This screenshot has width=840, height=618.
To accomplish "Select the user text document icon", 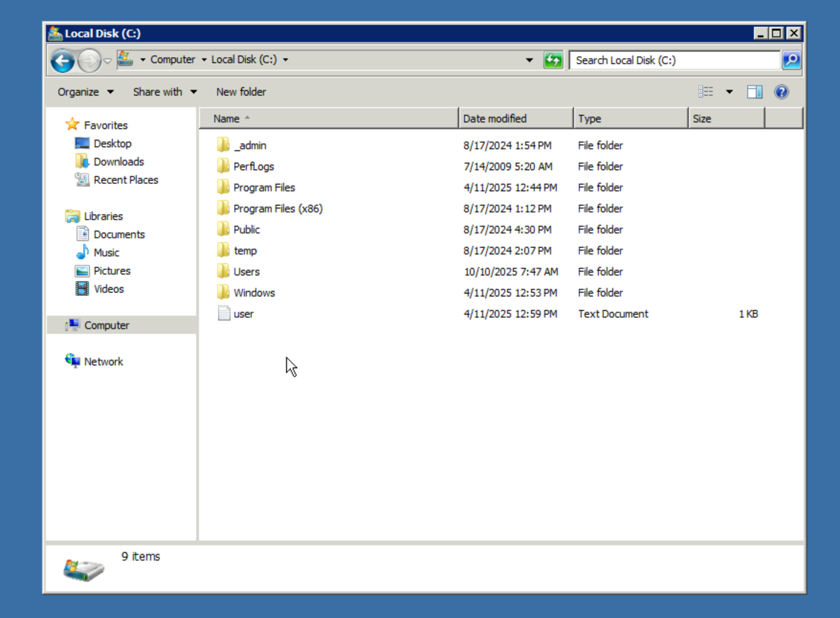I will coord(223,313).
